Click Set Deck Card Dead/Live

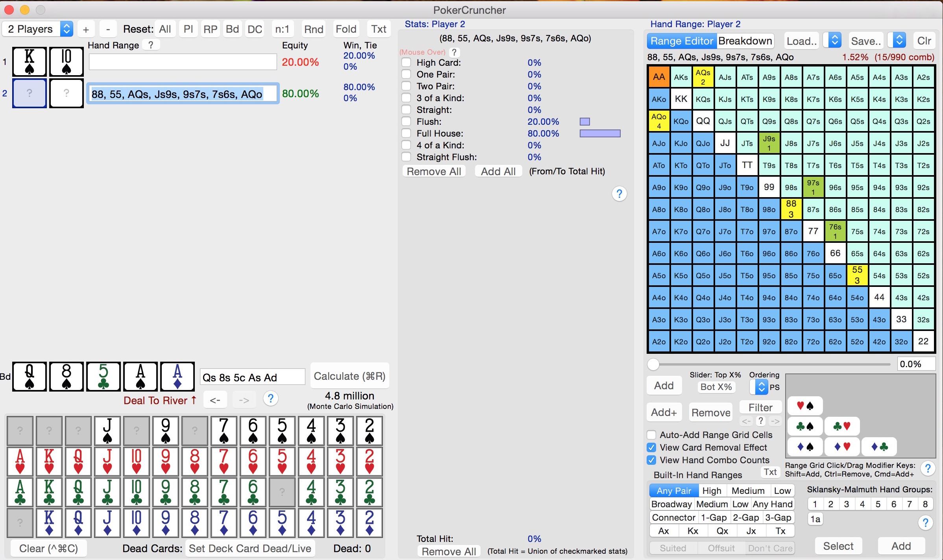[x=250, y=549]
